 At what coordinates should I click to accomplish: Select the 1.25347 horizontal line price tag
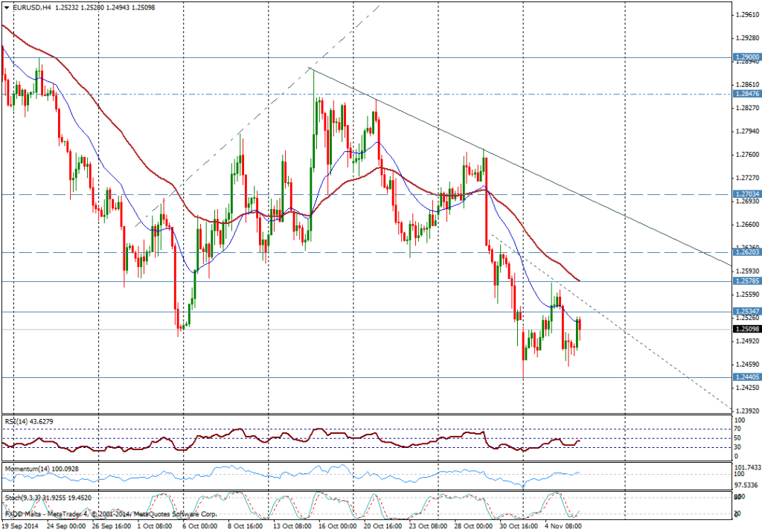pos(746,311)
